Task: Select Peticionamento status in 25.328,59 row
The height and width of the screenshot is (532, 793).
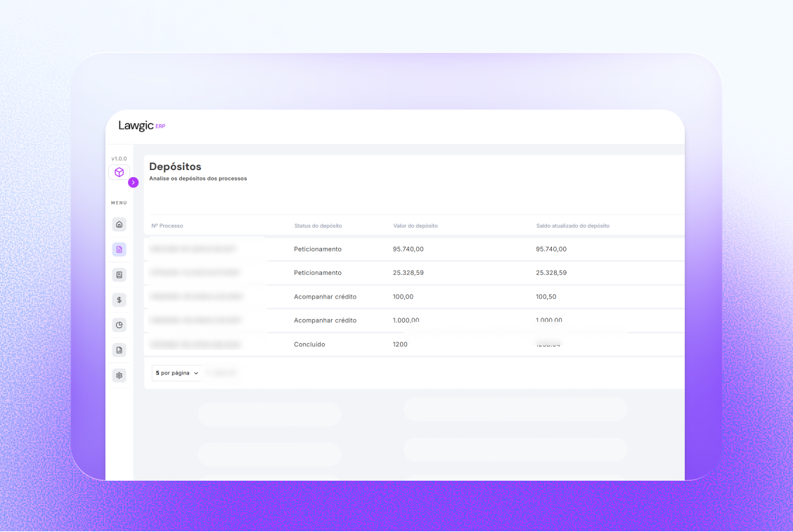Action: (318, 273)
